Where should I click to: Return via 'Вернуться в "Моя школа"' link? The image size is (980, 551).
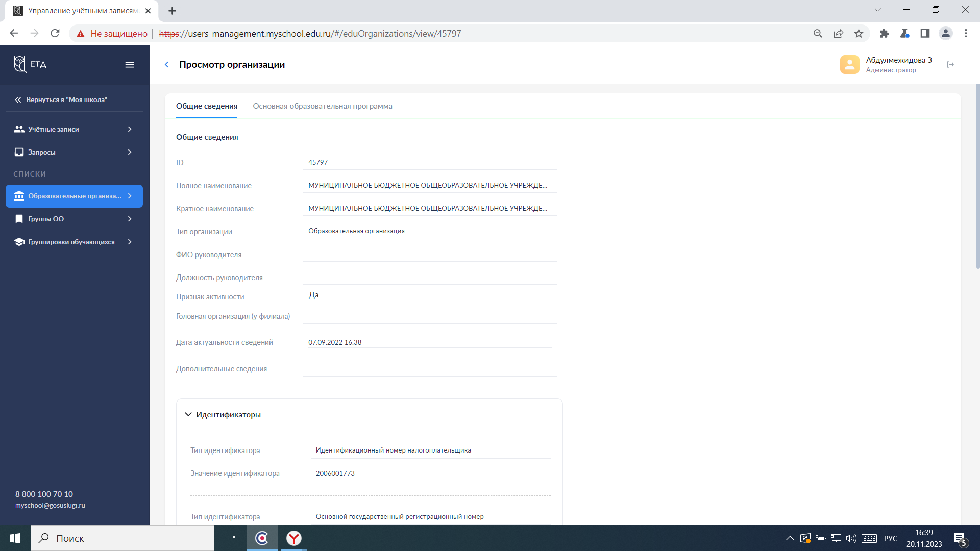coord(61,99)
